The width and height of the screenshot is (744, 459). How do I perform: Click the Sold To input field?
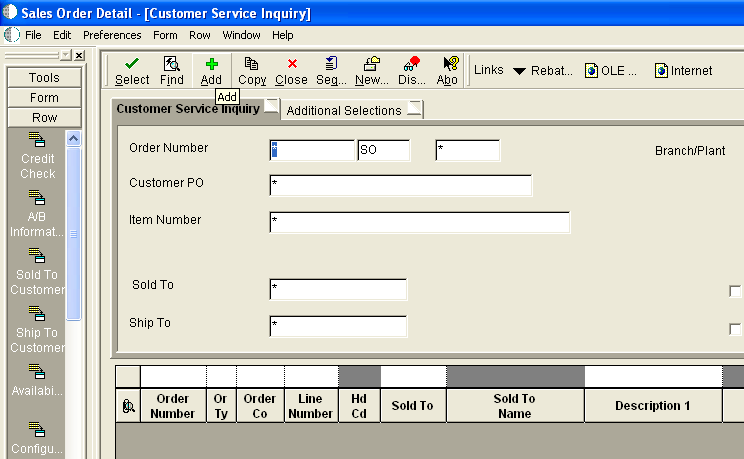click(x=338, y=289)
